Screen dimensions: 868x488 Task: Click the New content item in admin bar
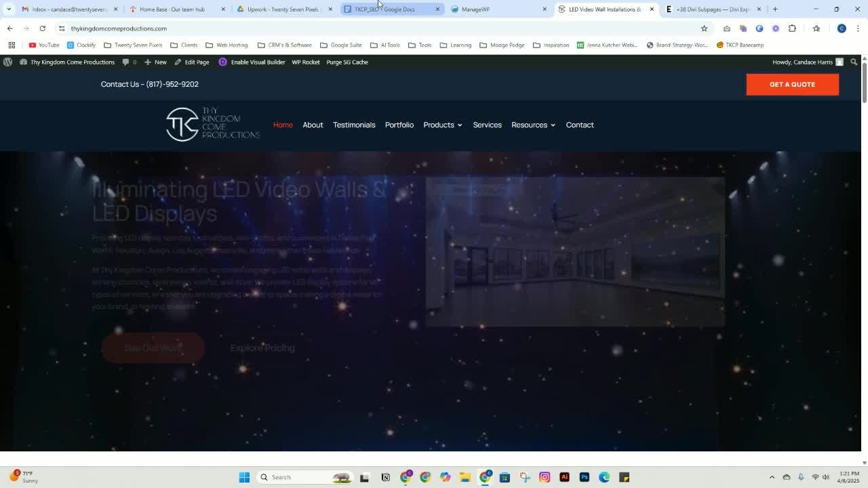tap(155, 62)
